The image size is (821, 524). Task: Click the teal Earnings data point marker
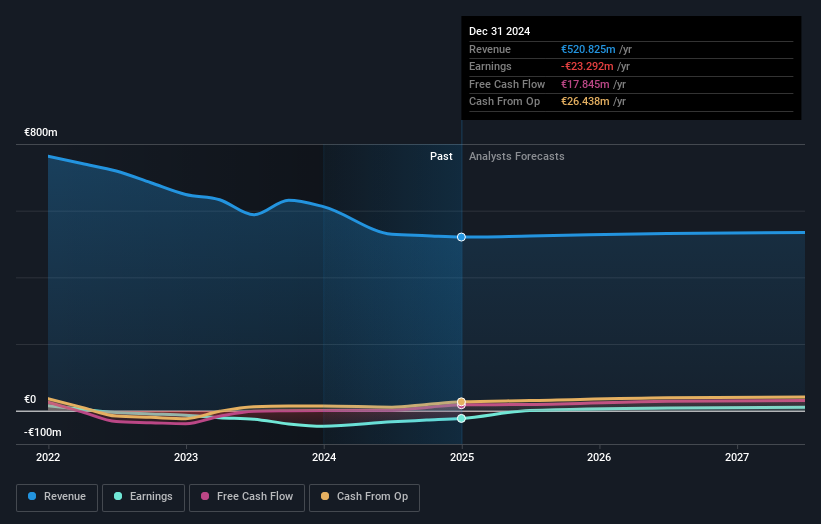tap(461, 418)
